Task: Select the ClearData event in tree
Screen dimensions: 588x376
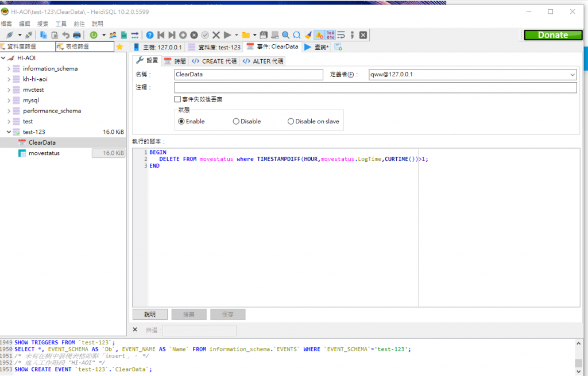Action: coord(42,142)
